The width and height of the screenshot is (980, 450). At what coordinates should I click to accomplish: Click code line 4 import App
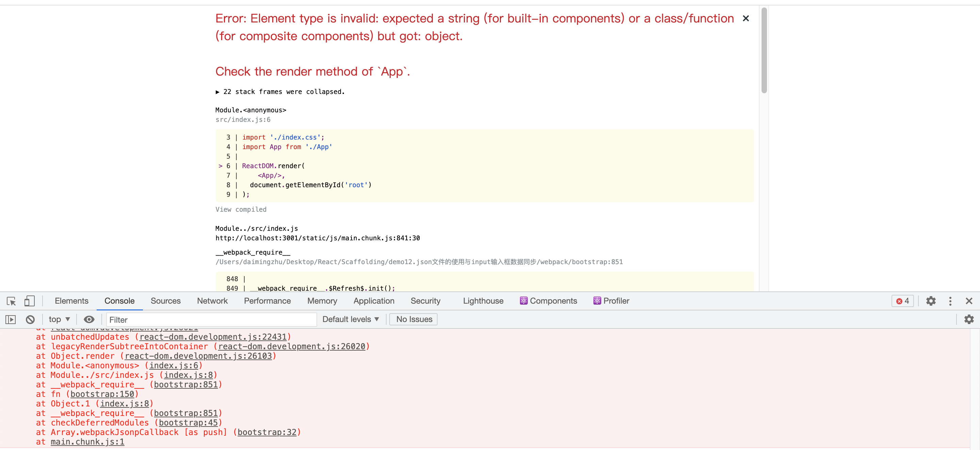[x=287, y=147]
